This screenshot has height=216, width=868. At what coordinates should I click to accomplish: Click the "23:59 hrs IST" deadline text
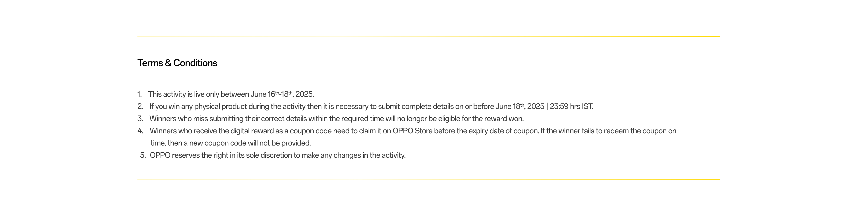point(571,106)
